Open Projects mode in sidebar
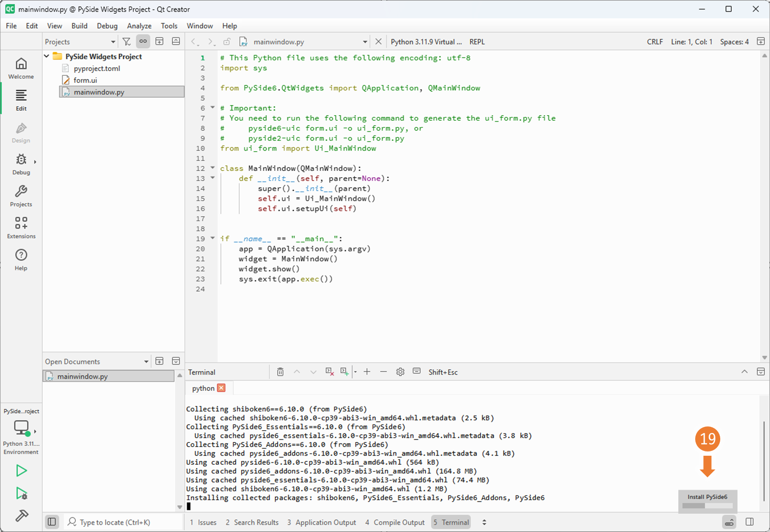 click(21, 196)
